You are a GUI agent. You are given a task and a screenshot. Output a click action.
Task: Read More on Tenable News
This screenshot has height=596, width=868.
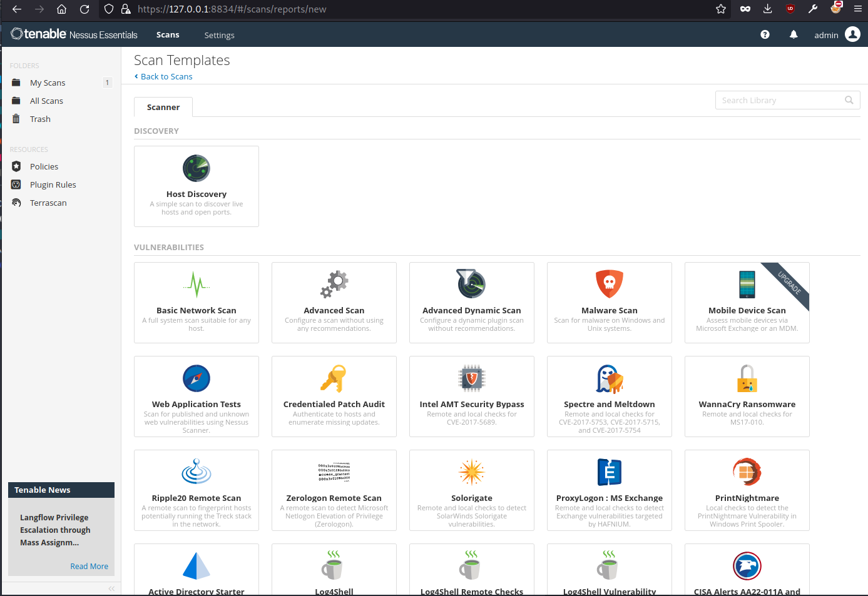[89, 567]
